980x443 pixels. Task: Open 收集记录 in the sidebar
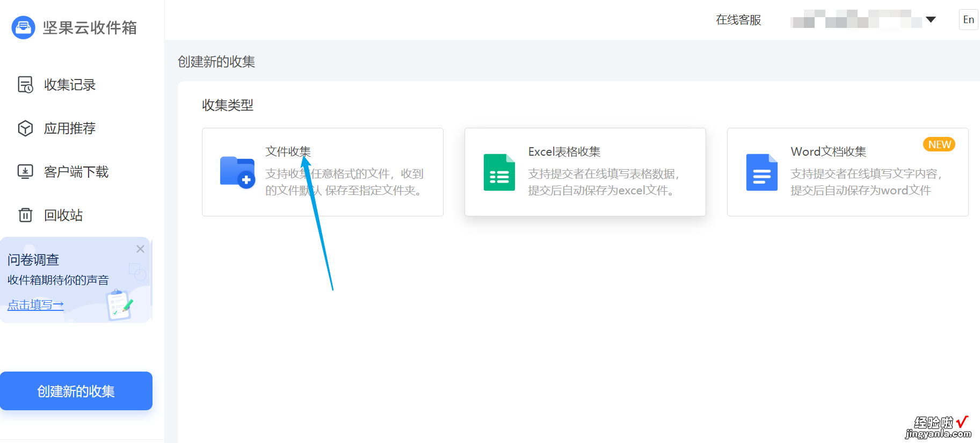[x=70, y=85]
